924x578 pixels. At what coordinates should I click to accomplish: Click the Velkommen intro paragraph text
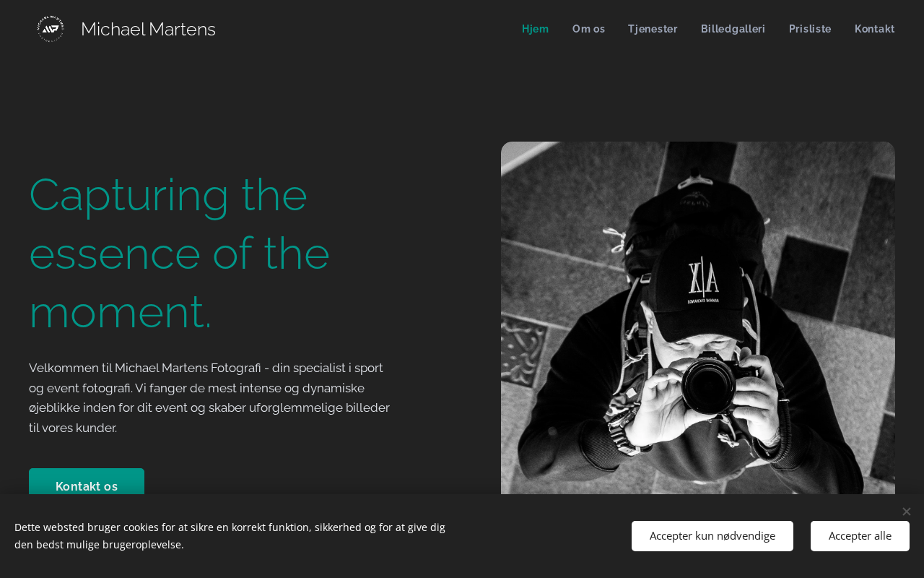(209, 397)
